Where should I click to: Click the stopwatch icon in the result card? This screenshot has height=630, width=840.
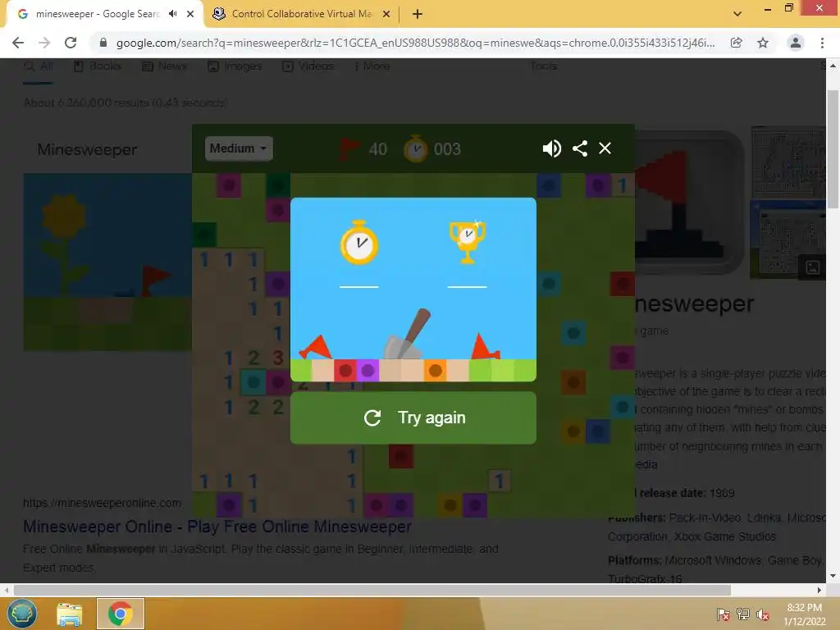point(359,242)
